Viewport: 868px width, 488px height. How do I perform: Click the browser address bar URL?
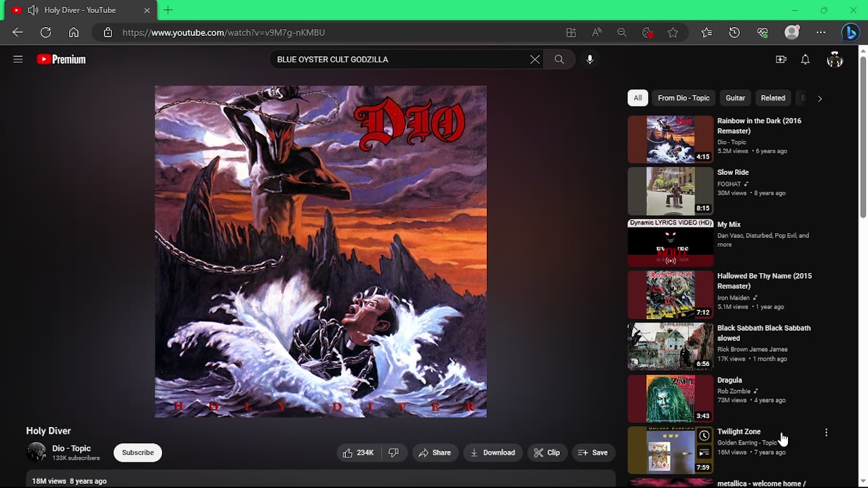click(224, 33)
